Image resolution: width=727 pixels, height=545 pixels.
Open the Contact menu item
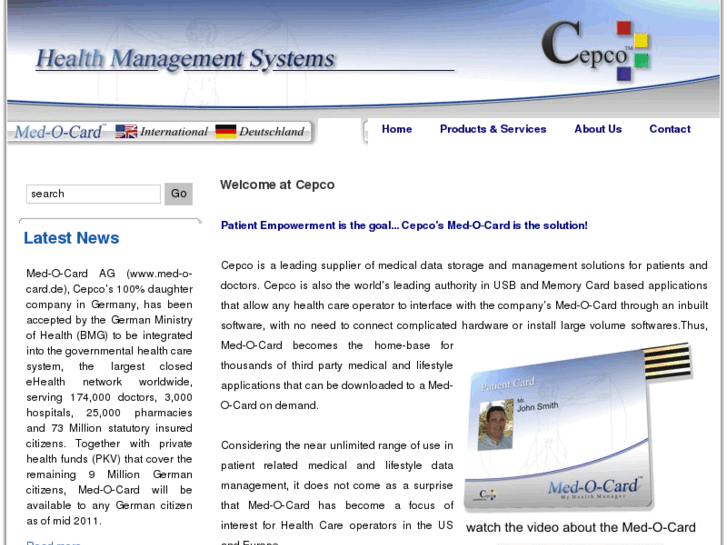(x=670, y=129)
